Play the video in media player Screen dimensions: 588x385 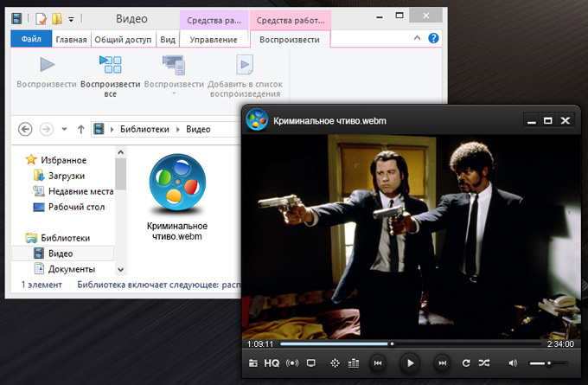click(x=410, y=363)
